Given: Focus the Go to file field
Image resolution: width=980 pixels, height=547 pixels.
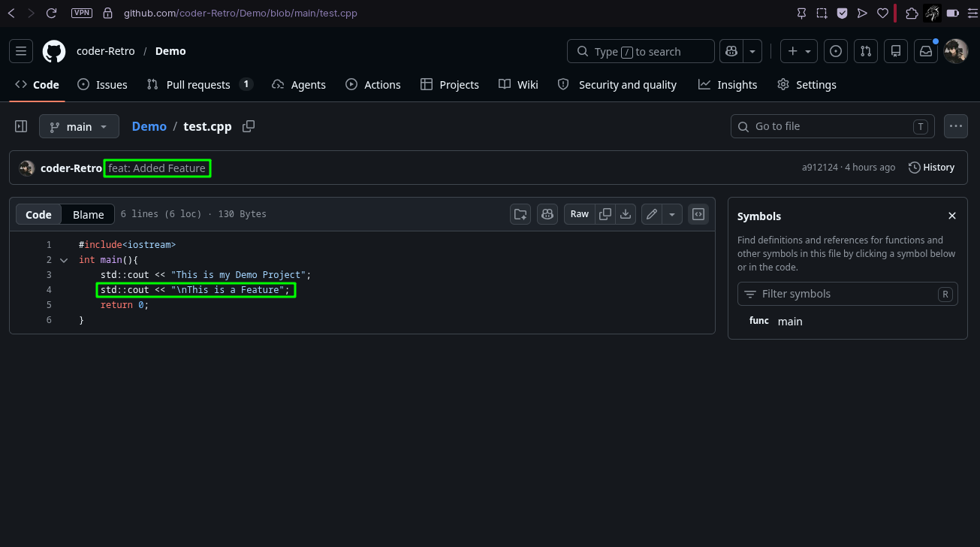Looking at the screenshot, I should [832, 126].
